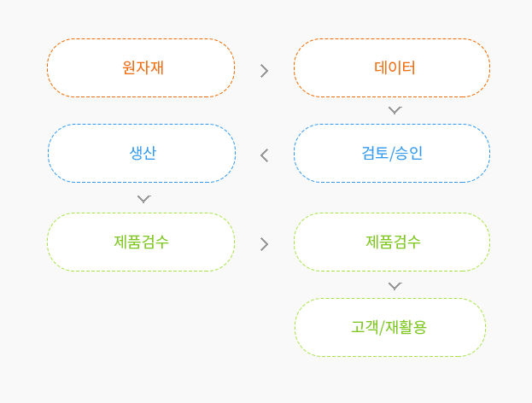Click the down chevron above the 고객/재활용 box
The height and width of the screenshot is (403, 532).
pyautogui.click(x=395, y=286)
